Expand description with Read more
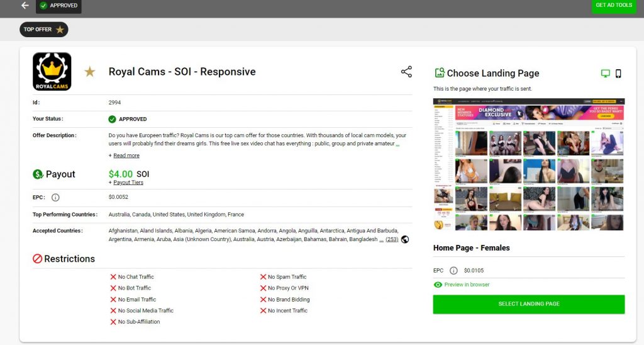 [x=126, y=156]
